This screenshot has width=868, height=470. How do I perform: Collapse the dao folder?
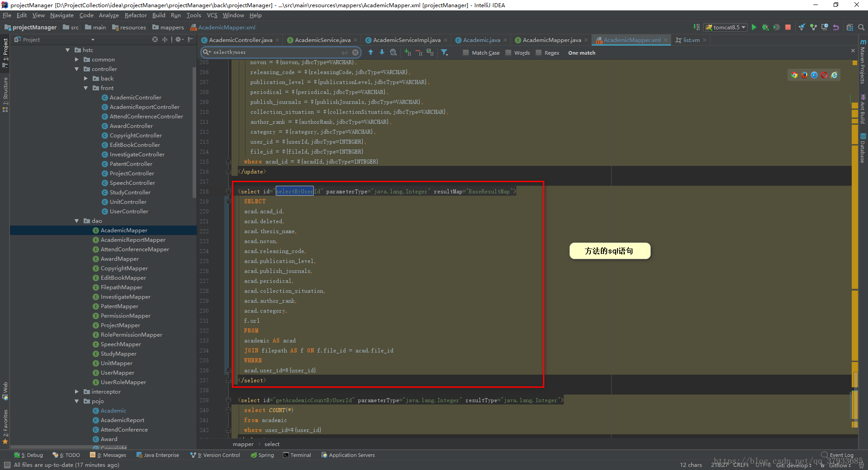pyautogui.click(x=76, y=221)
